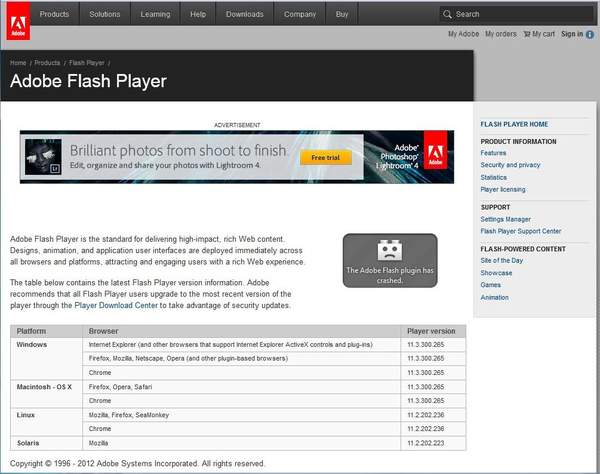This screenshot has height=474, width=600.
Task: Click the crashed Flash plugin sad-face icon
Action: (388, 250)
